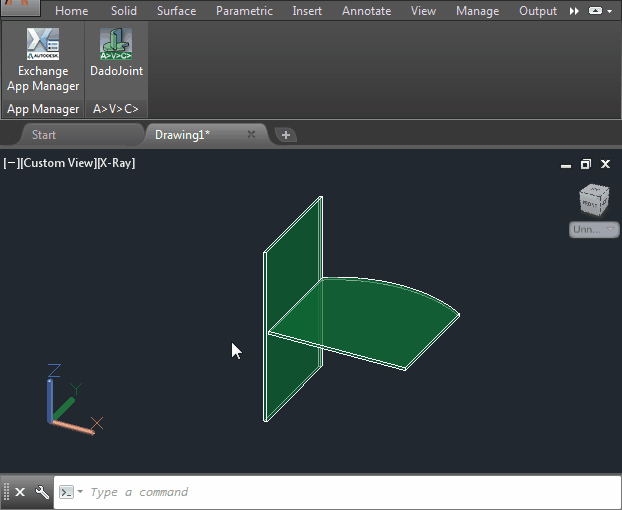The image size is (622, 510).
Task: Open the Custom View viewport menu
Action: tap(58, 163)
